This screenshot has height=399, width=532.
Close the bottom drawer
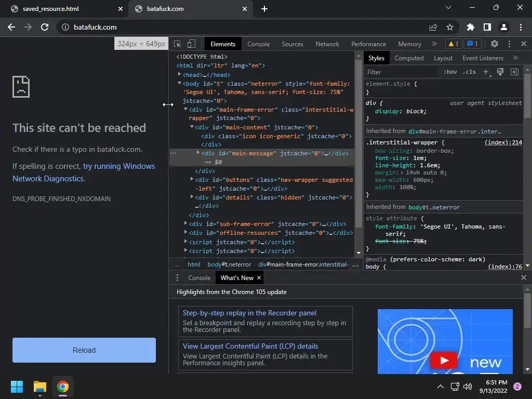[x=524, y=277]
